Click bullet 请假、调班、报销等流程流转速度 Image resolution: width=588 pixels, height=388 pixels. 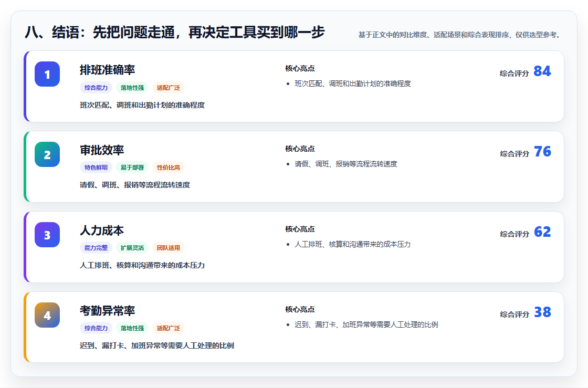click(346, 164)
